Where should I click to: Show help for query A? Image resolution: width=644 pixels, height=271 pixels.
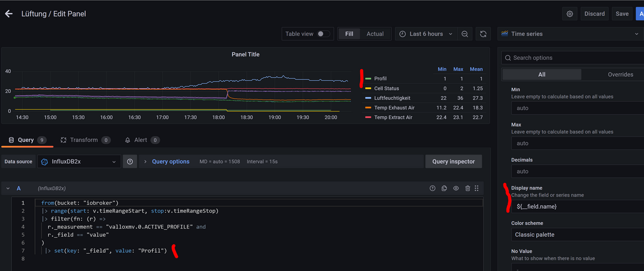433,188
